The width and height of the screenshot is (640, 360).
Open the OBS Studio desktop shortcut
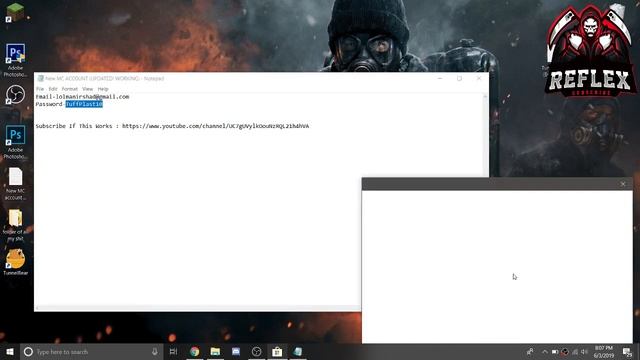(16, 95)
